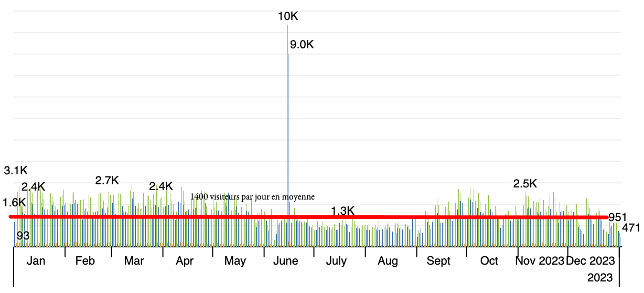Click the 10K peak value label
This screenshot has width=644, height=293.
click(x=288, y=16)
